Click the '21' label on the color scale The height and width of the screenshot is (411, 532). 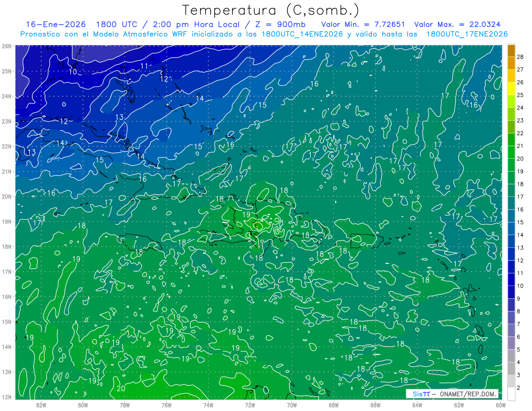point(520,146)
